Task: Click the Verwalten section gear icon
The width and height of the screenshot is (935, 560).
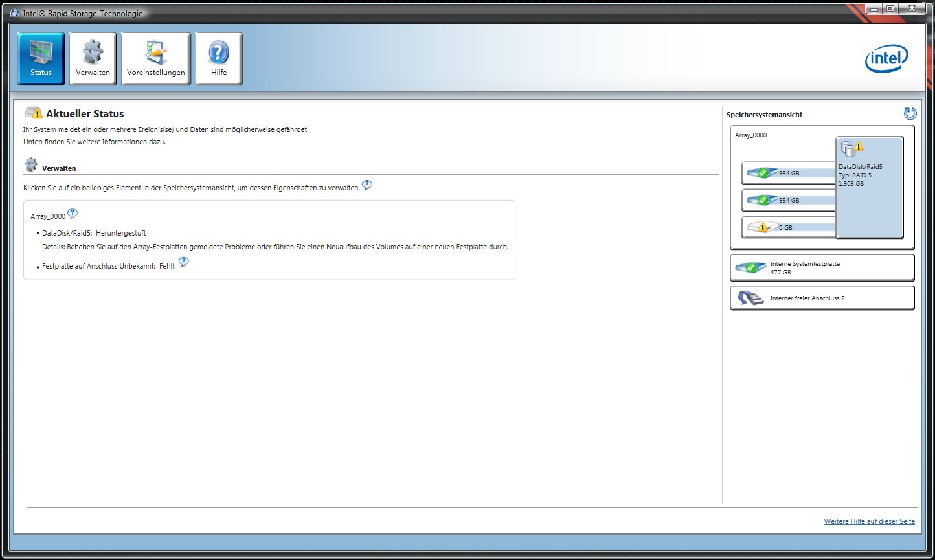Action: 31,164
